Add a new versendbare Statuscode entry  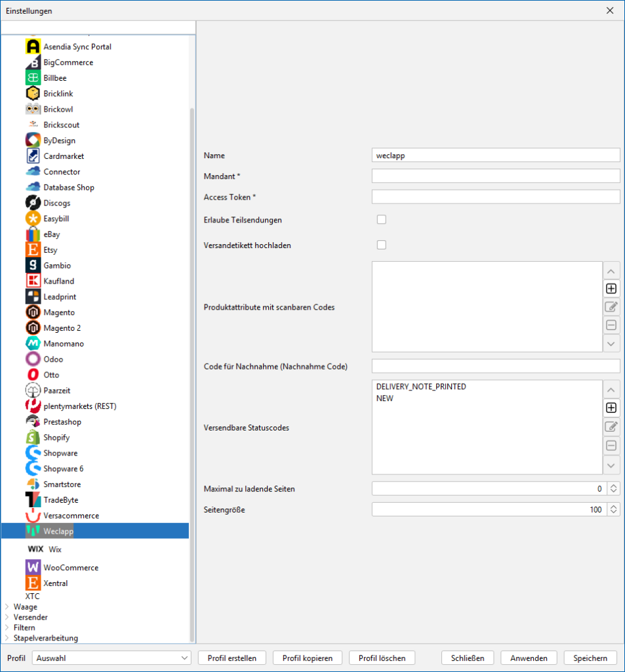click(611, 408)
